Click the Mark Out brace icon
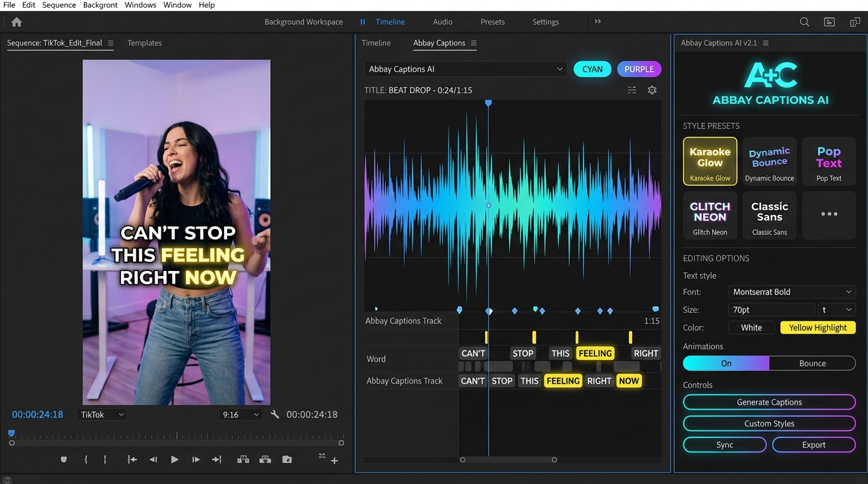Image resolution: width=868 pixels, height=484 pixels. click(x=105, y=460)
